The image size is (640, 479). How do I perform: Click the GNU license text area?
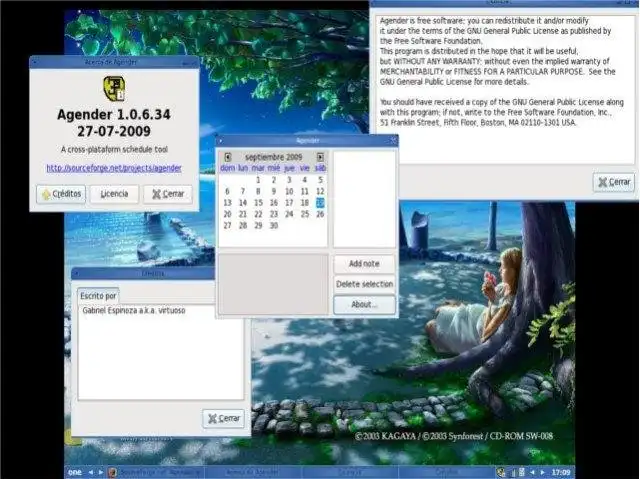505,90
